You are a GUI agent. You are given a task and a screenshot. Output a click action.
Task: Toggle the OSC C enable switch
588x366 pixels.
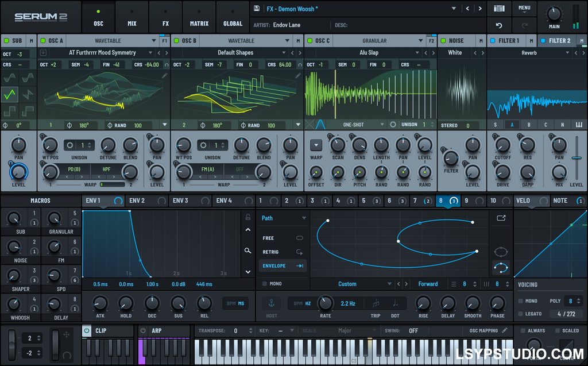pyautogui.click(x=310, y=41)
